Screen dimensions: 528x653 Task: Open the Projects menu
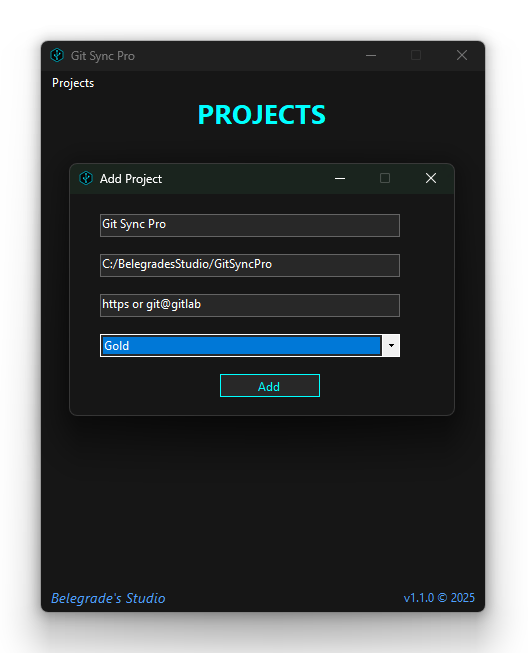tap(73, 83)
